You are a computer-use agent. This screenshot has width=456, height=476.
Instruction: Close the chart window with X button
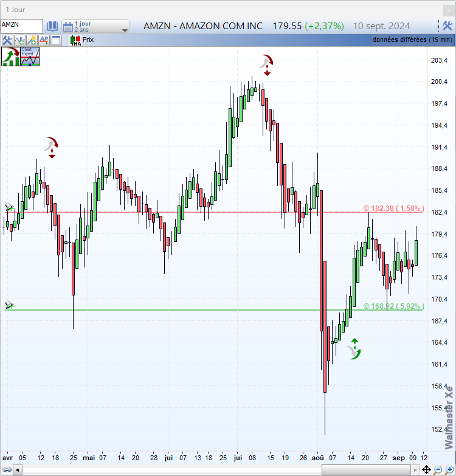coord(449,10)
